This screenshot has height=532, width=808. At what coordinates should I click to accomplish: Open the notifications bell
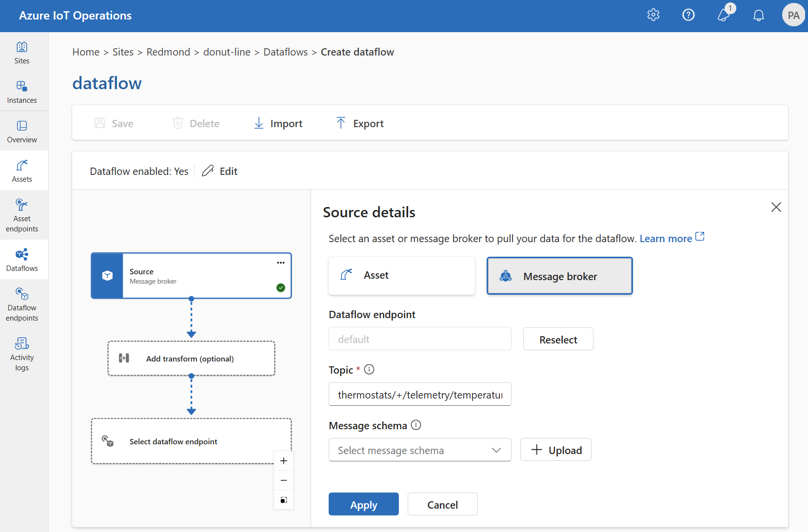[759, 16]
